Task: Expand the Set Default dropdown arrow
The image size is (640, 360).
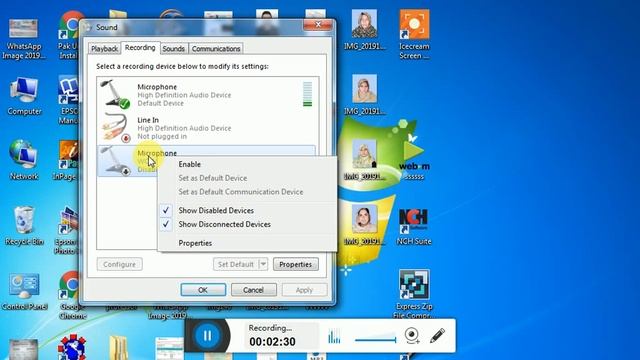Action: [263, 264]
